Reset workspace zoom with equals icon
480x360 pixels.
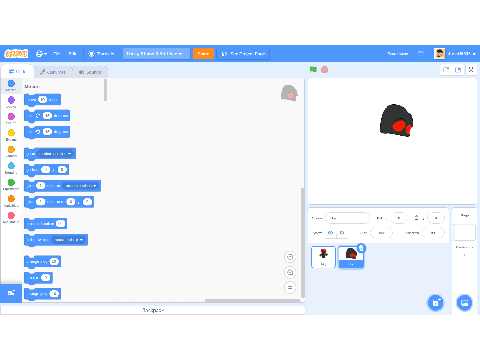click(x=290, y=287)
